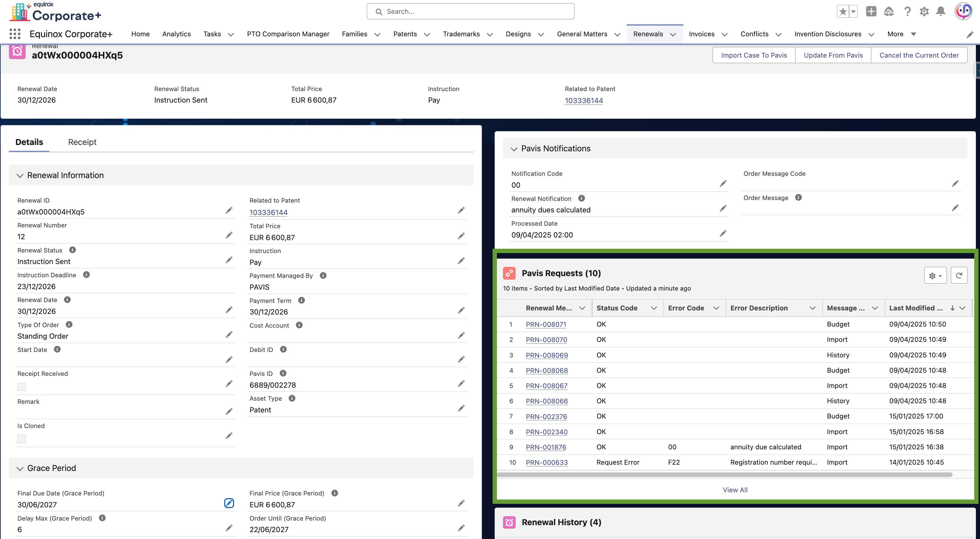Refresh the Pavis Requests list

coord(959,275)
